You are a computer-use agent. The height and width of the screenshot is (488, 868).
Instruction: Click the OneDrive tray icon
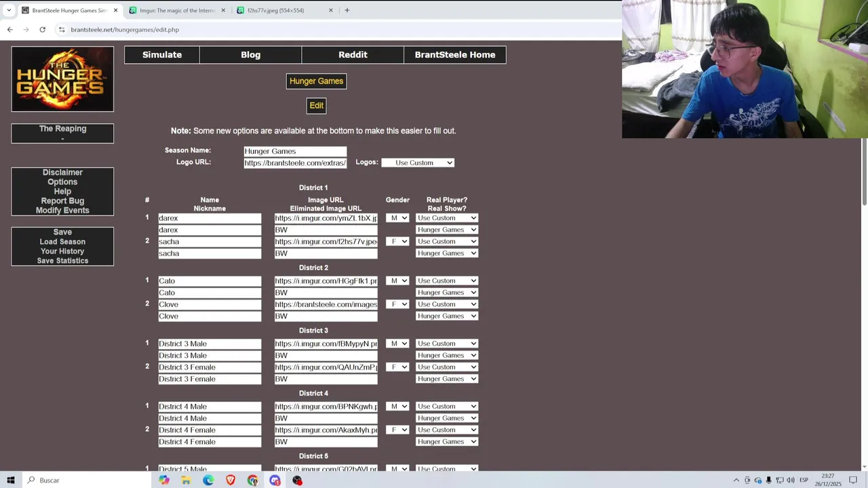pyautogui.click(x=758, y=480)
